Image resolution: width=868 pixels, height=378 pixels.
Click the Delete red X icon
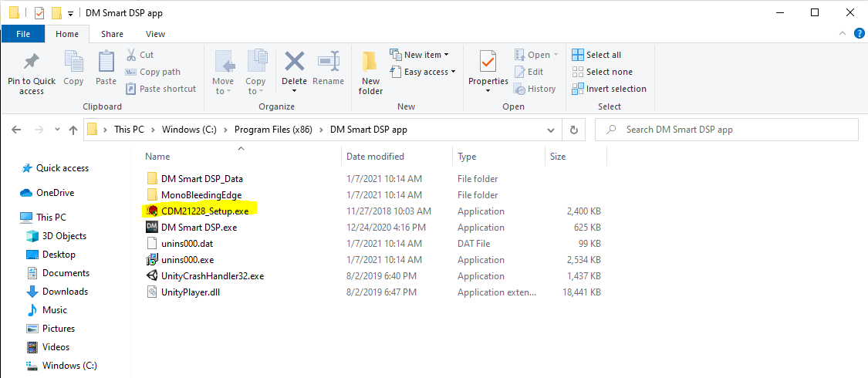click(x=294, y=61)
